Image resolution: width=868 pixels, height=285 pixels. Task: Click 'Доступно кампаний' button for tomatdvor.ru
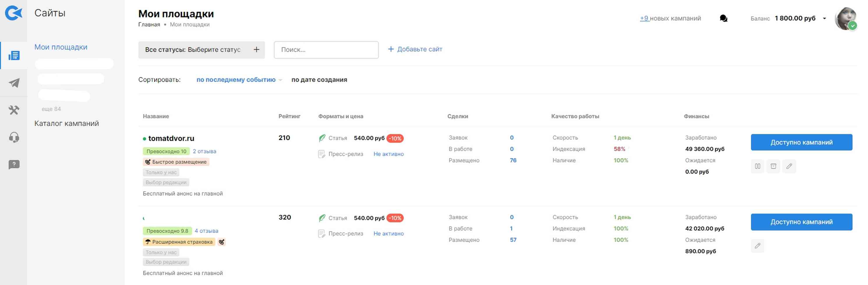(801, 142)
